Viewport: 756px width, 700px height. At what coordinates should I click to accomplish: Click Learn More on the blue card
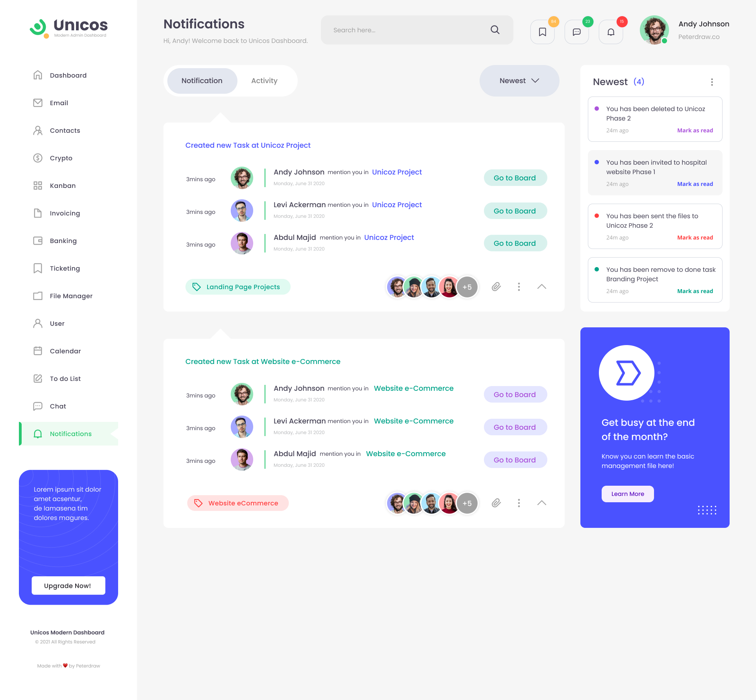click(628, 494)
